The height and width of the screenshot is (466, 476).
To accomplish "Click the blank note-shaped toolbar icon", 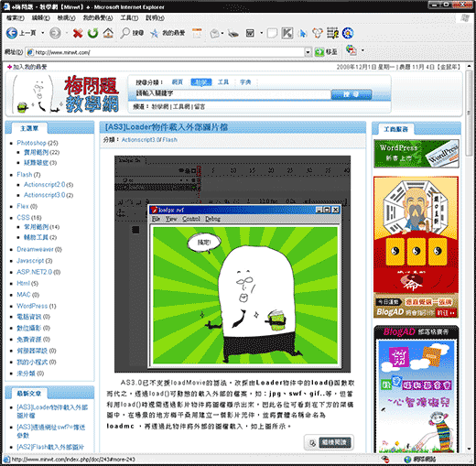I will (272, 33).
